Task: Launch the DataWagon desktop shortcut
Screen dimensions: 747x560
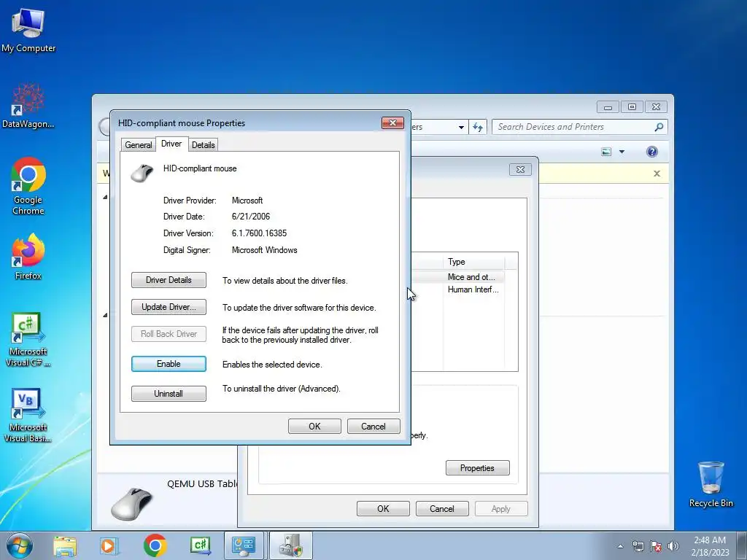Action: pyautogui.click(x=28, y=106)
